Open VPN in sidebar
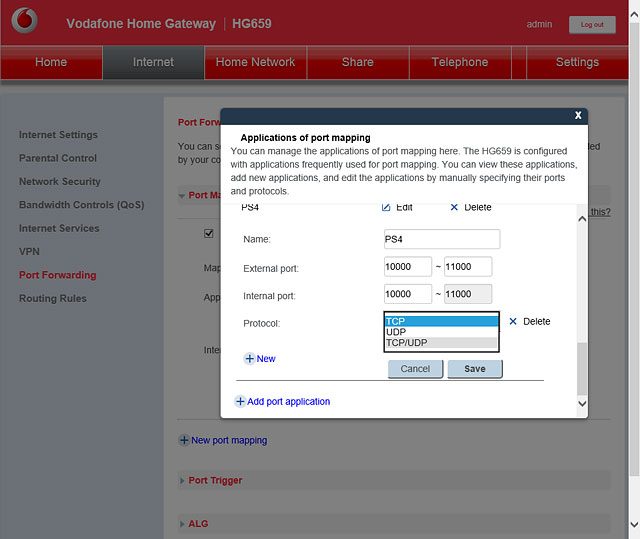This screenshot has width=640, height=539. pyautogui.click(x=29, y=251)
